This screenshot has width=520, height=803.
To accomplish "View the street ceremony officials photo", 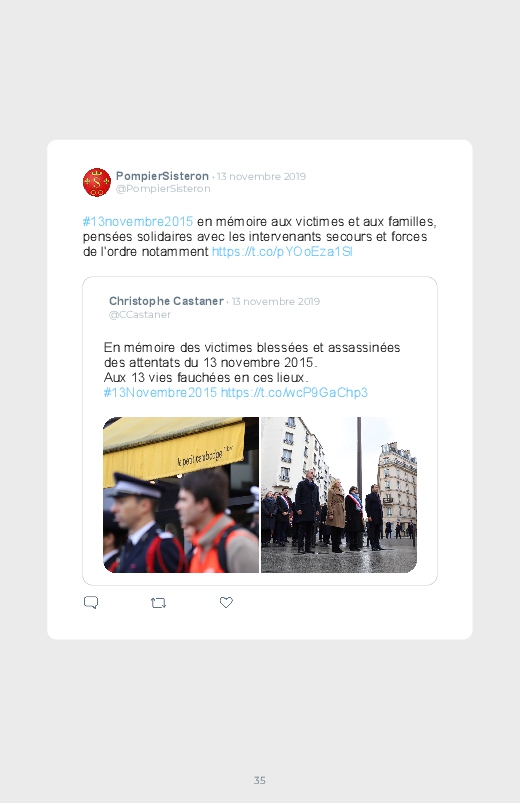I will 339,495.
